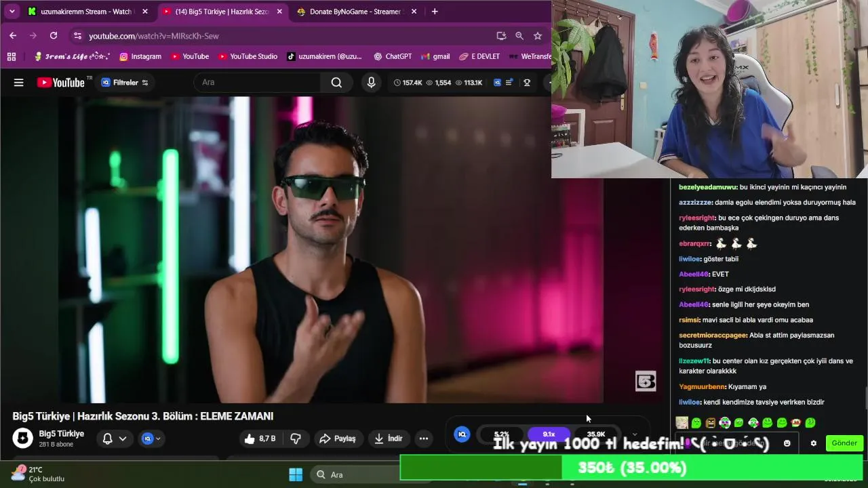
Task: Open the page zoom magnifier icon
Action: [519, 35]
